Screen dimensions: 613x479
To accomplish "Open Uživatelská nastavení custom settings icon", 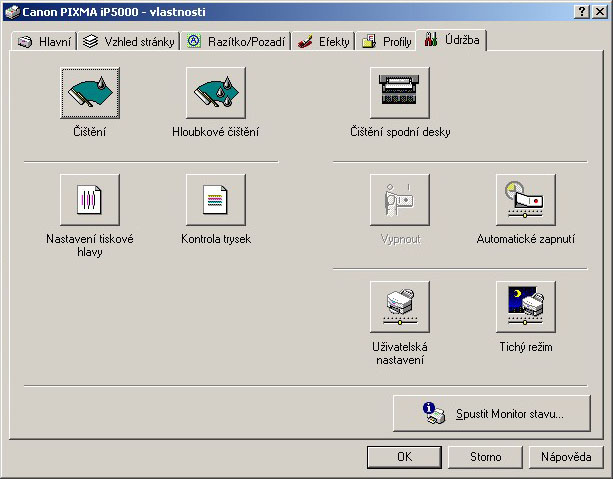I will (x=400, y=308).
